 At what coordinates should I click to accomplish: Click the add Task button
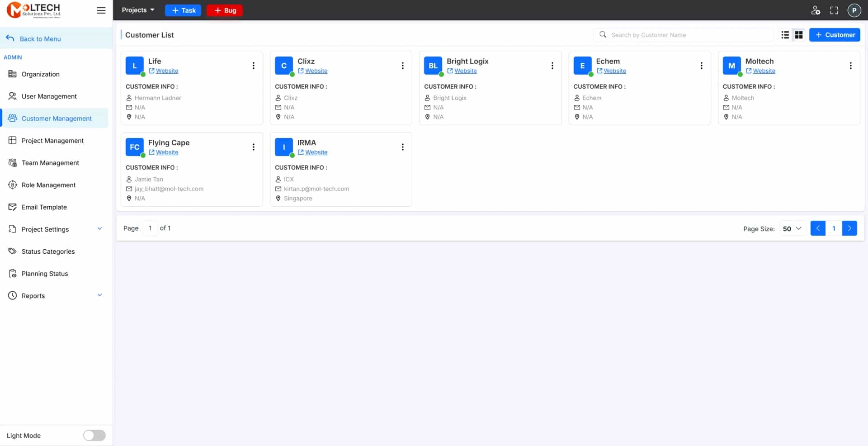click(183, 10)
